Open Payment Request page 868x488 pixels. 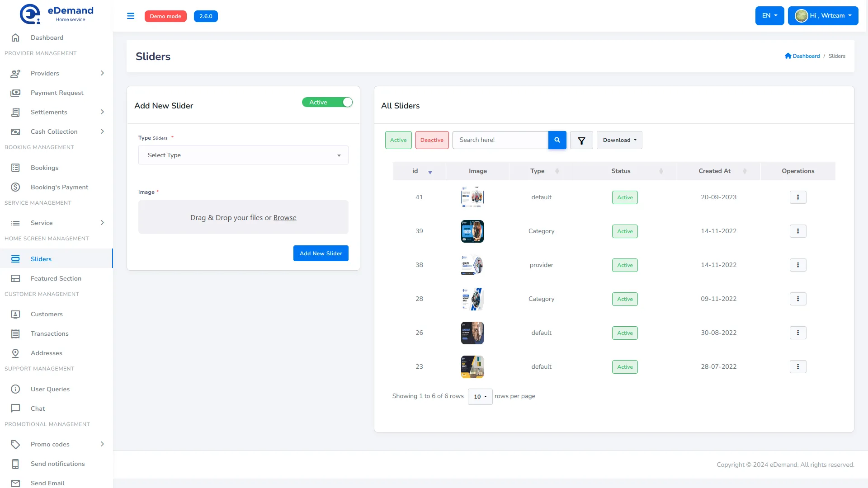click(56, 93)
